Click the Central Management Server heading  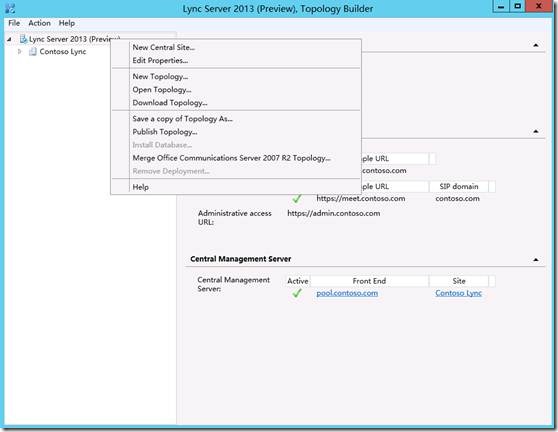pyautogui.click(x=241, y=259)
